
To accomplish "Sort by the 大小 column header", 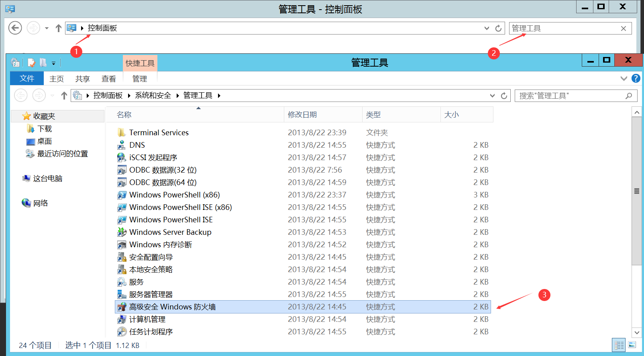I will 467,115.
